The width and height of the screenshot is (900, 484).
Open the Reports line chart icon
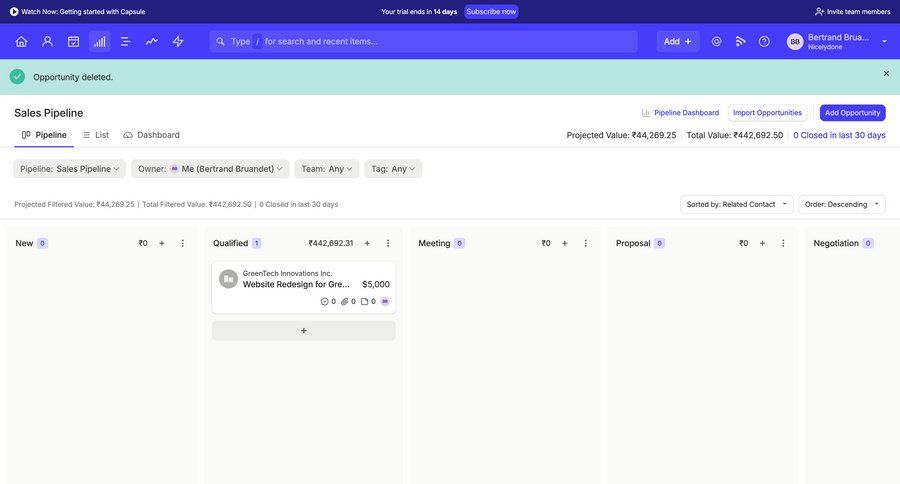(x=151, y=41)
